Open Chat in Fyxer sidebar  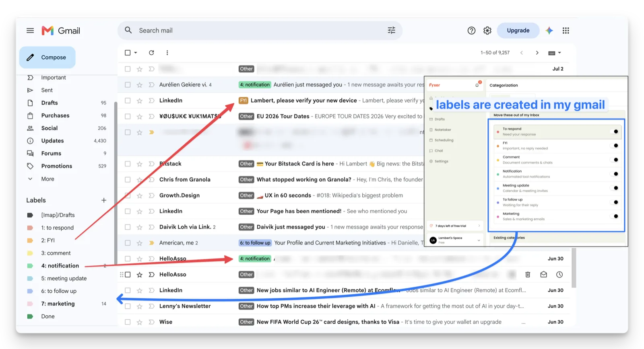(438, 151)
